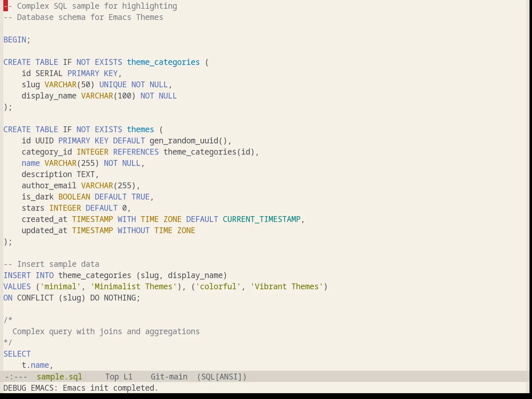Screen dimensions: 532x399
Task: Click the author_email column name
Action: [x=49, y=186]
